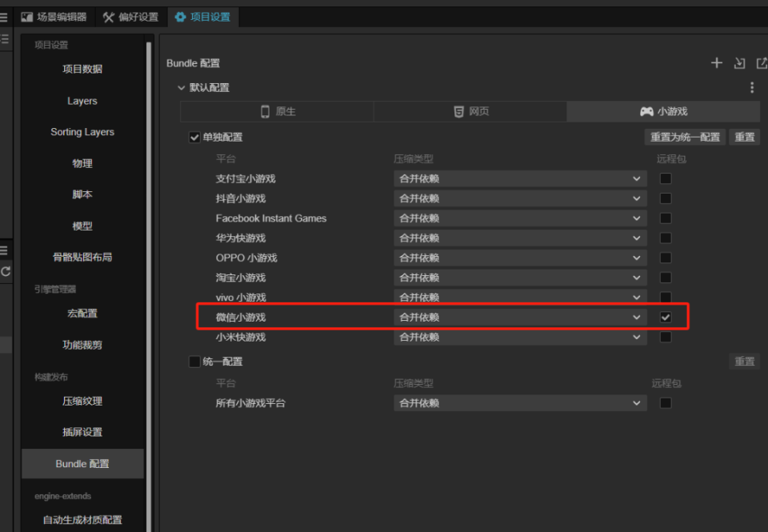Open compression dropdown for 所有小游戏平台
The image size is (768, 532).
pyautogui.click(x=520, y=403)
